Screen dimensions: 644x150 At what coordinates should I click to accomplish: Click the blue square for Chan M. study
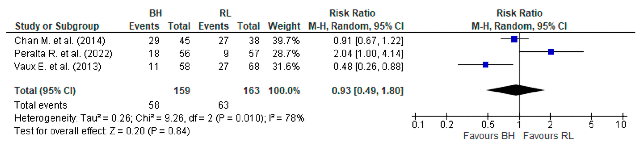pos(514,39)
